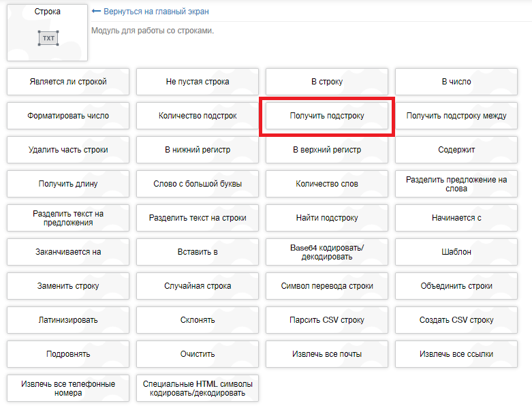
Task: Select the В число action
Action: pos(456,82)
